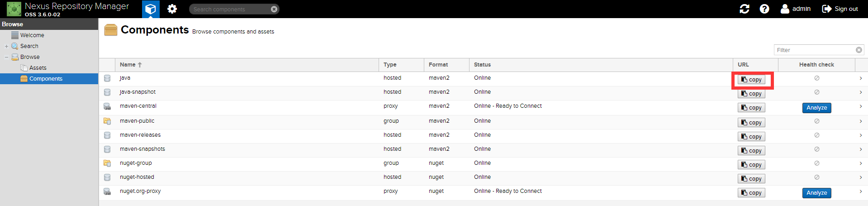The height and width of the screenshot is (206, 868).
Task: Click maven-public health check disabled icon
Action: pyautogui.click(x=817, y=121)
